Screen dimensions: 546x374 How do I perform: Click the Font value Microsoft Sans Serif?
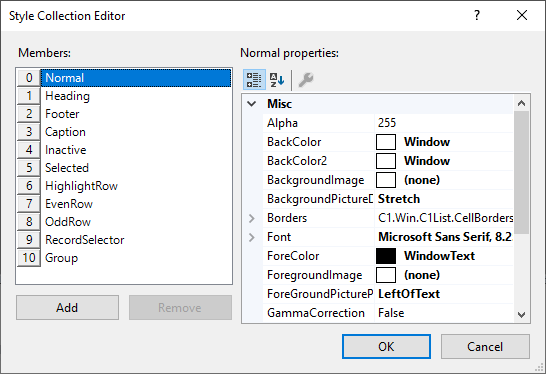pos(445,237)
